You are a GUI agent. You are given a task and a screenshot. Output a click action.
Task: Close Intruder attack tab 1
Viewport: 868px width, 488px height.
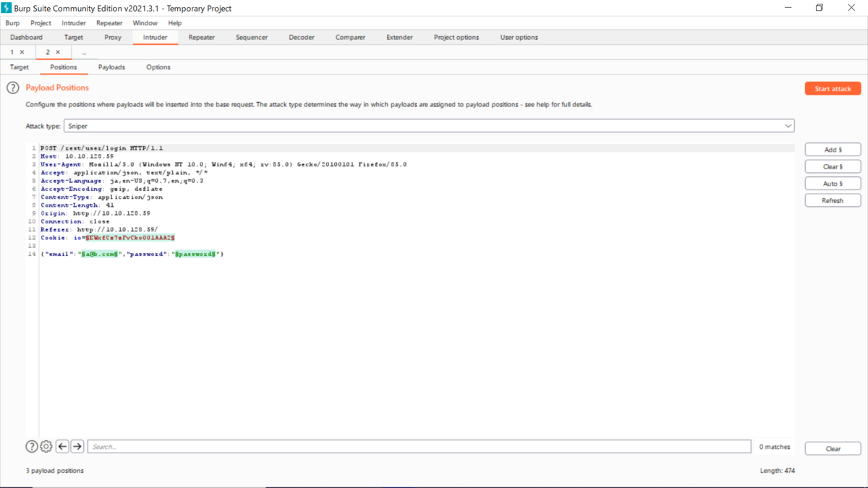(22, 52)
